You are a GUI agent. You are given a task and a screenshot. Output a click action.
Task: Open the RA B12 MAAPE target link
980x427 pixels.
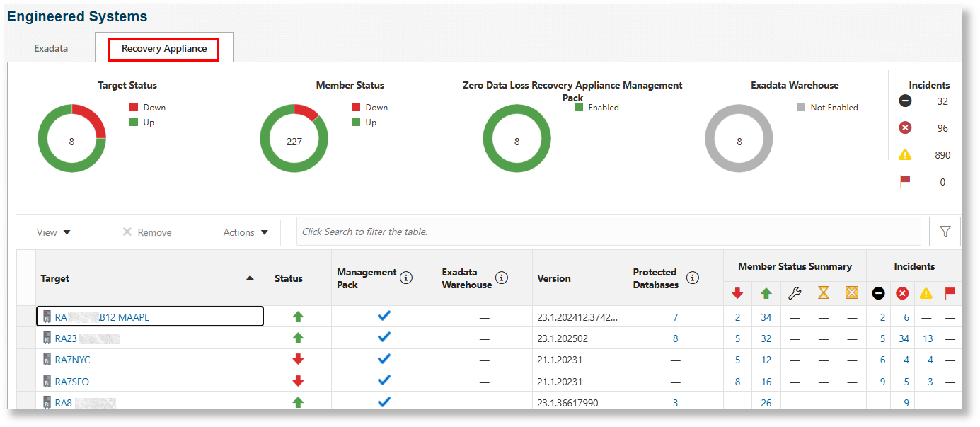click(102, 317)
